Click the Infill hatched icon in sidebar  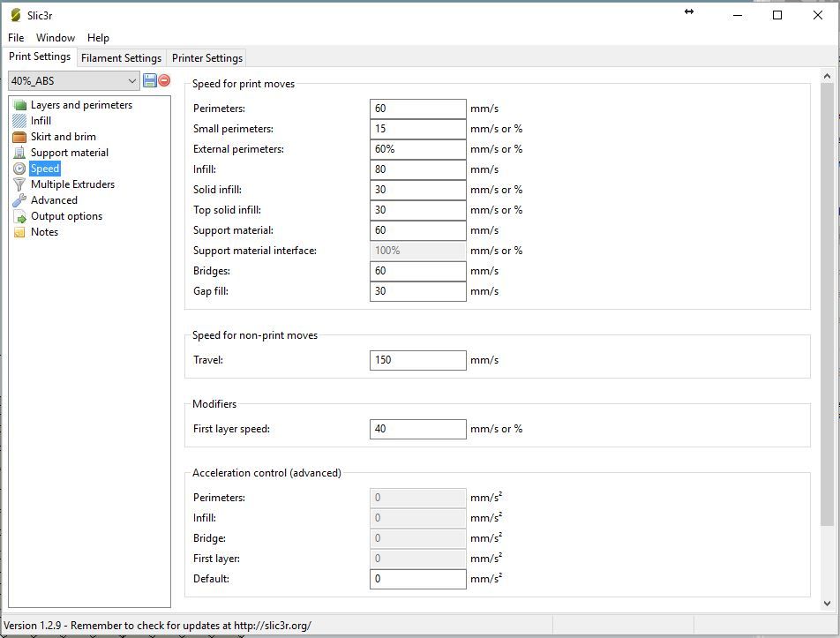pyautogui.click(x=19, y=121)
